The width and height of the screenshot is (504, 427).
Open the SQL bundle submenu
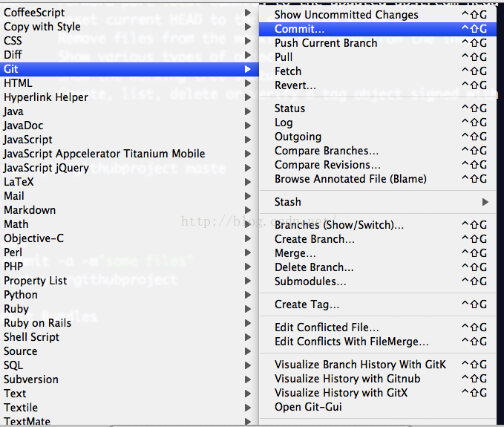[x=129, y=365]
